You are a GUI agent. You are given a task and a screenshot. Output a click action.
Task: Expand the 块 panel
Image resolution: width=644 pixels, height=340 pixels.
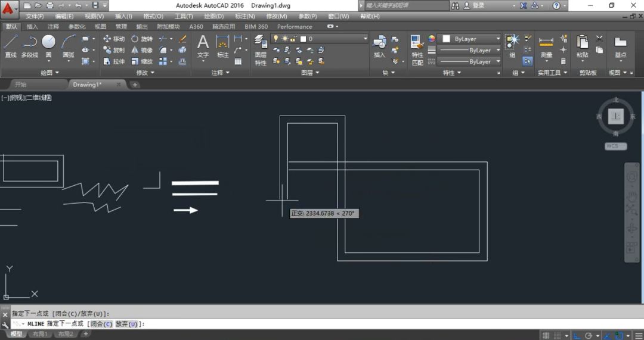click(389, 73)
